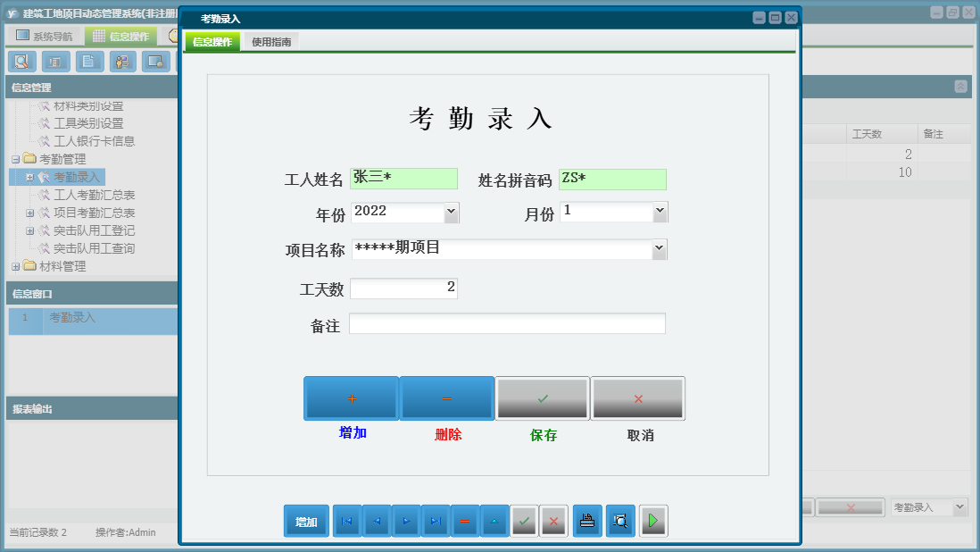Viewport: 980px width, 552px height.
Task: Click the first-record navigation icon
Action: pos(346,521)
